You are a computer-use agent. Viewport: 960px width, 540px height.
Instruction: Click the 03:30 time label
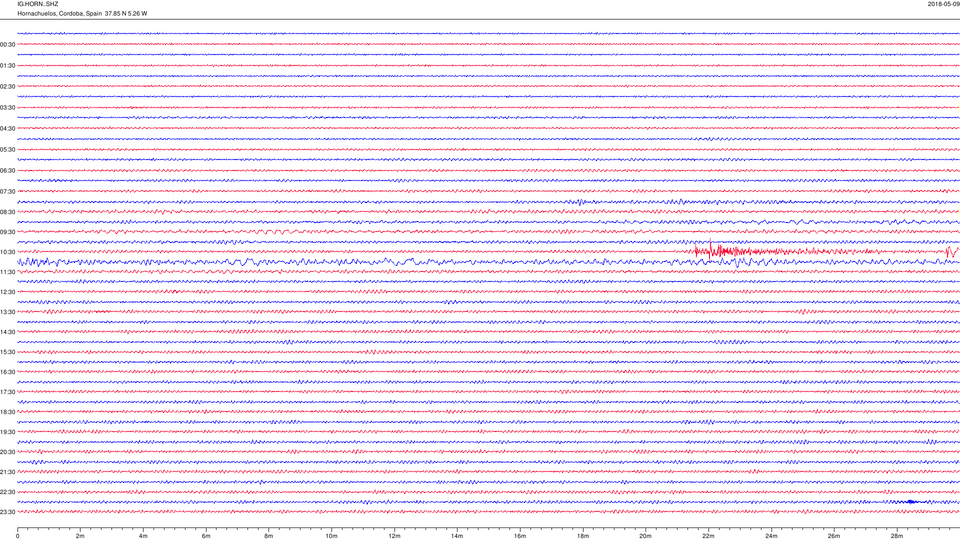tap(7, 108)
